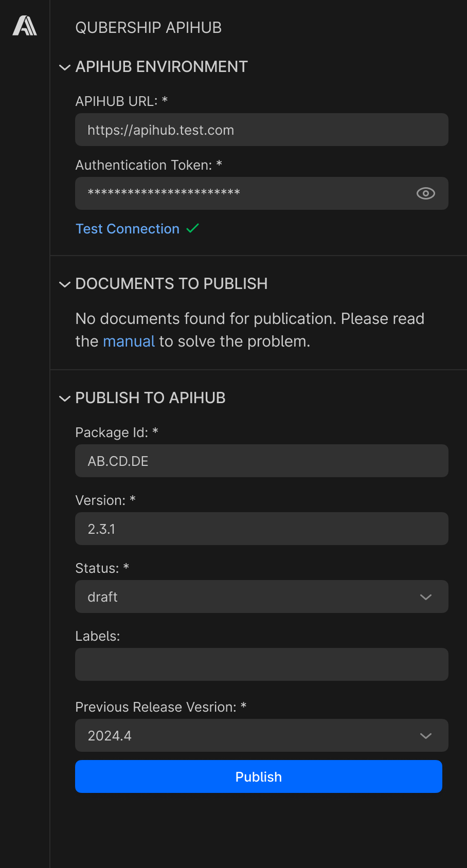Collapse the PUBLISH TO APIHUB section
Viewport: 467px width, 868px height.
point(65,399)
